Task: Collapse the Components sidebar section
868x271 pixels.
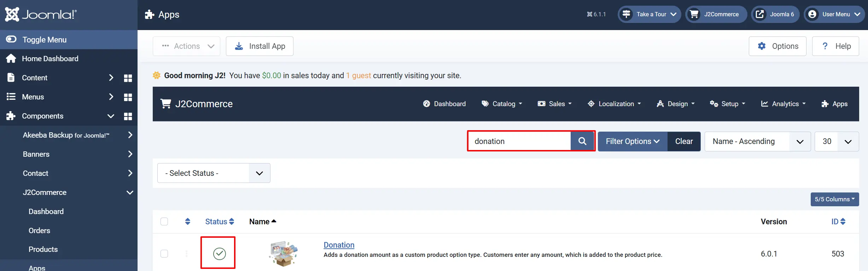Action: pyautogui.click(x=111, y=116)
